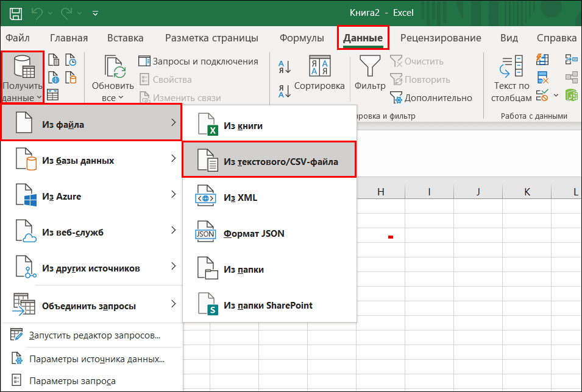Open the Customize Quick Access Toolbar dropdown
The width and height of the screenshot is (582, 392).
point(96,14)
